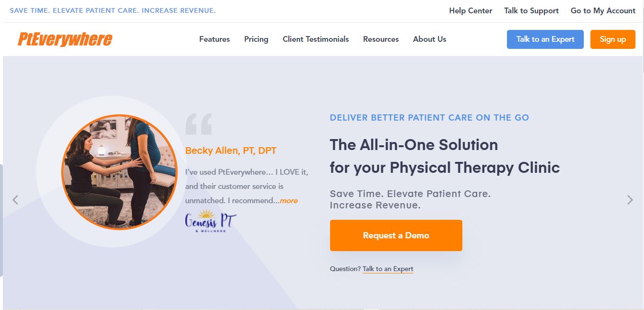Screen dimensions: 644x310
Task: Click Talk to Support
Action: tap(531, 10)
